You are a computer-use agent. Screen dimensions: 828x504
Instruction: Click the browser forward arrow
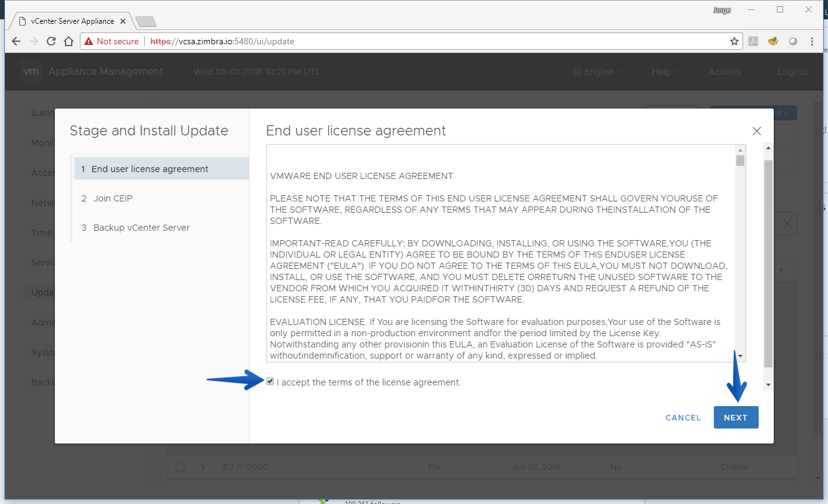[34, 41]
